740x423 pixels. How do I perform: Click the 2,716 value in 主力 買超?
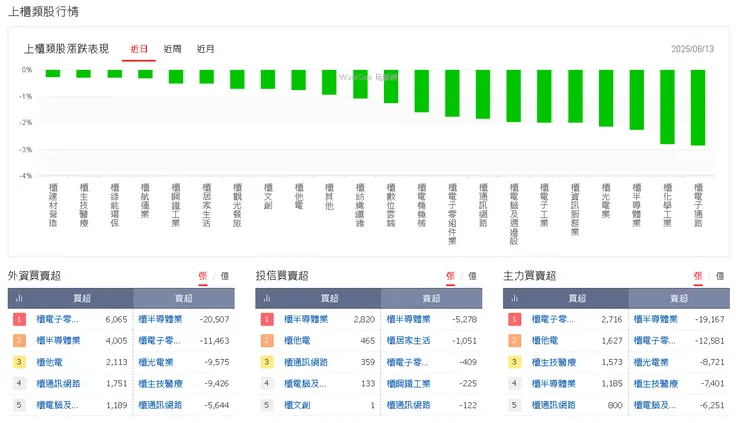click(x=612, y=320)
